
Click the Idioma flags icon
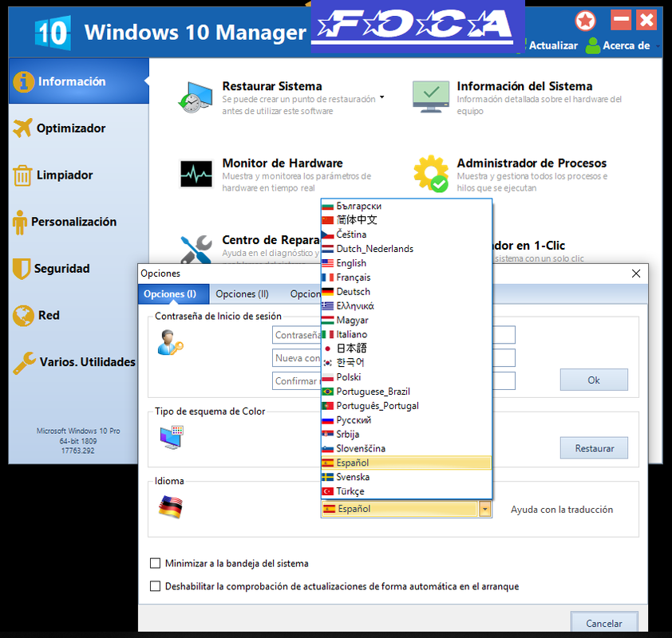pyautogui.click(x=171, y=506)
